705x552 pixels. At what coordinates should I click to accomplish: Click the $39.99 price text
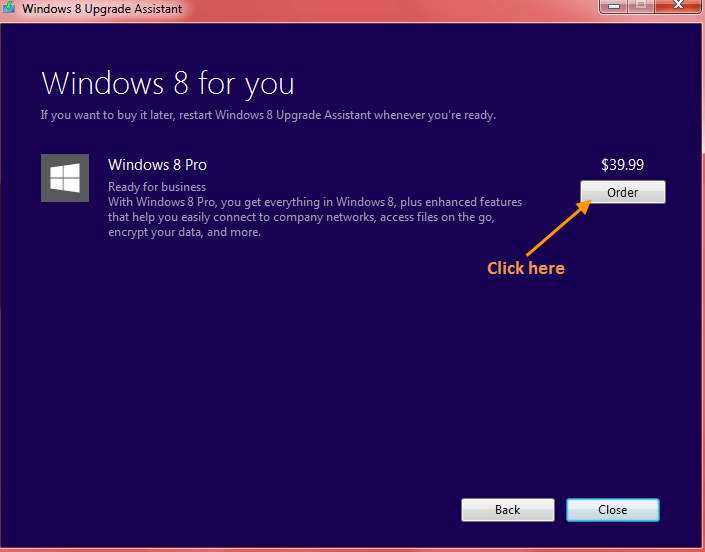[622, 165]
